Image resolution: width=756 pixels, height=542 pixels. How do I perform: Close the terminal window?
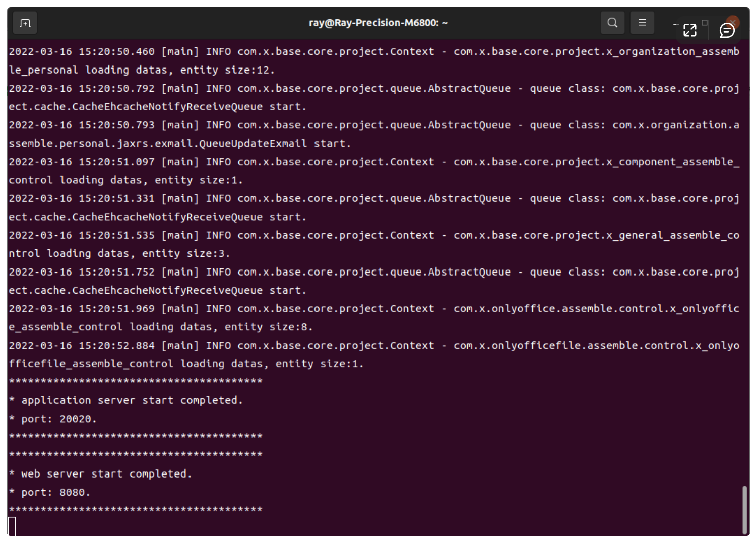pos(733,21)
